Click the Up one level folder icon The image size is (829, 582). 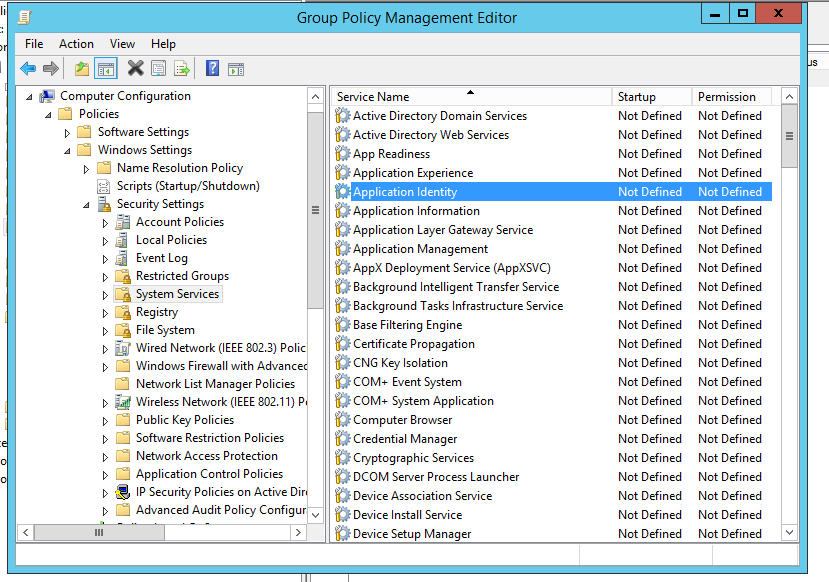(x=82, y=68)
